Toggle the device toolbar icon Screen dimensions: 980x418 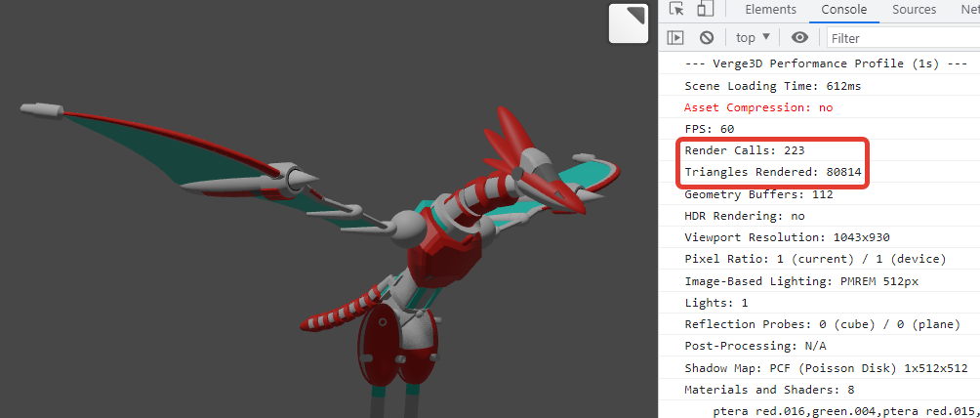706,10
